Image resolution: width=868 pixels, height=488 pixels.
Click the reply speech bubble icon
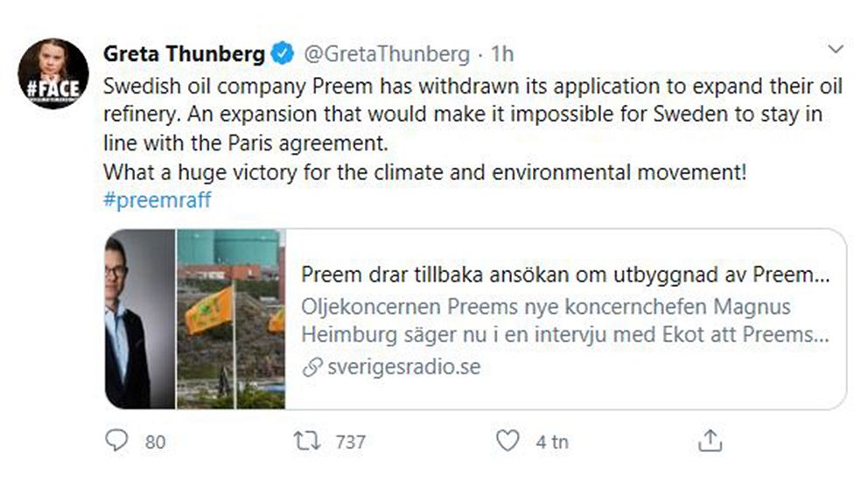pos(116,441)
